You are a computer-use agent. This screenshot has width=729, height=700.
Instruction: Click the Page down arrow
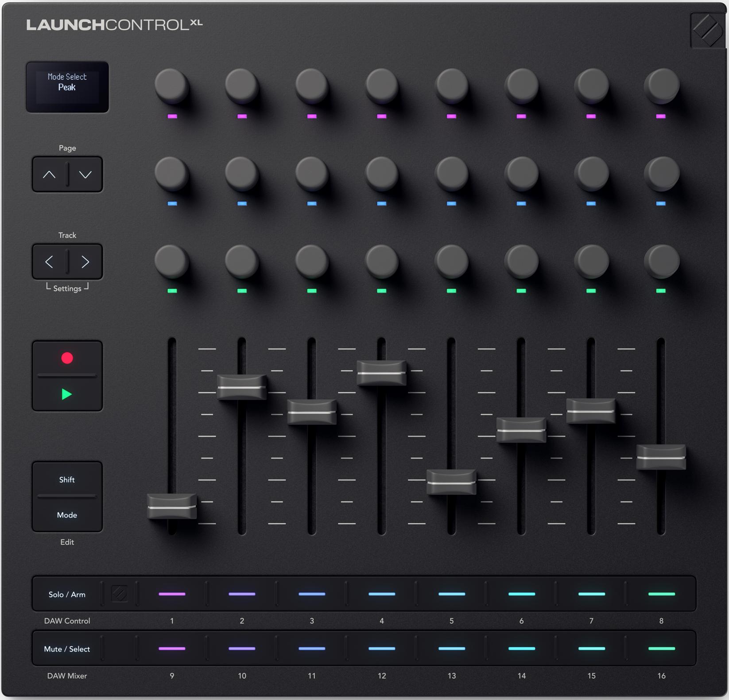coord(85,174)
